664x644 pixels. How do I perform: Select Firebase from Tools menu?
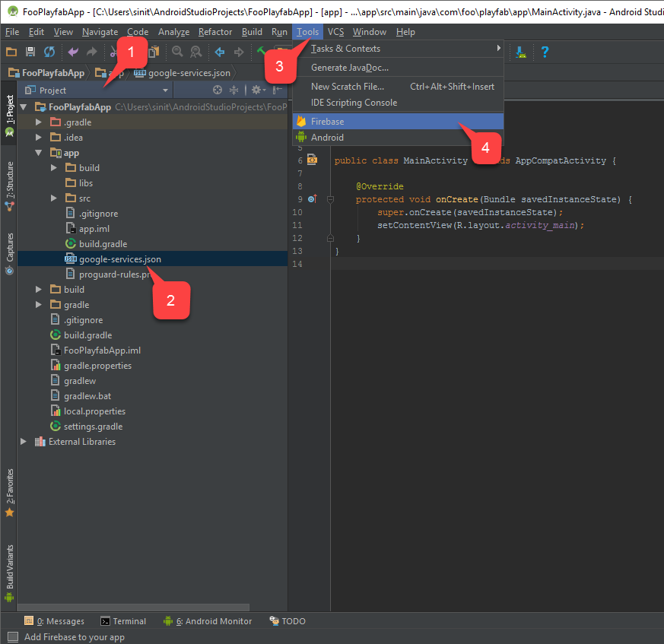[398, 122]
